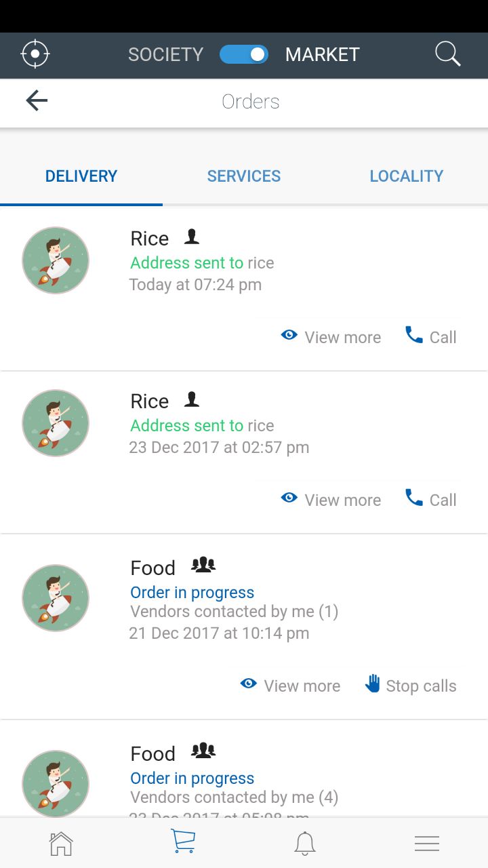The image size is (488, 868).
Task: Toggle the Society/Market switch
Action: (x=244, y=54)
